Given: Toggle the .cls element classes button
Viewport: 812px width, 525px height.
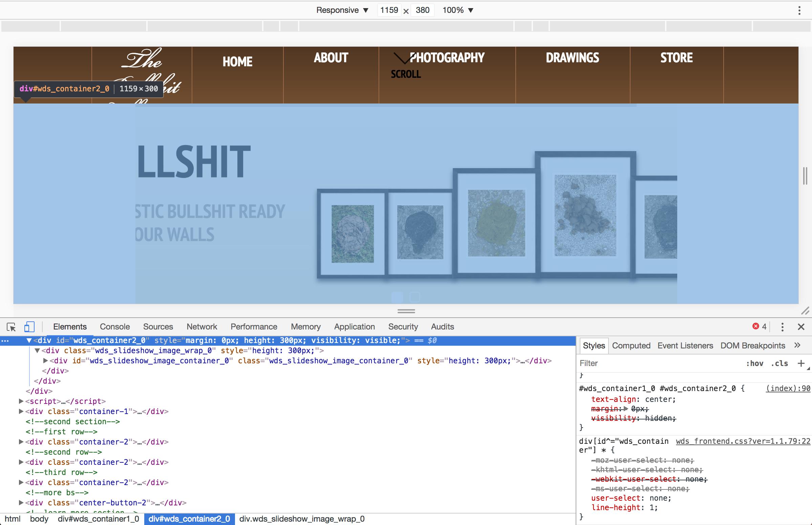Looking at the screenshot, I should point(779,363).
